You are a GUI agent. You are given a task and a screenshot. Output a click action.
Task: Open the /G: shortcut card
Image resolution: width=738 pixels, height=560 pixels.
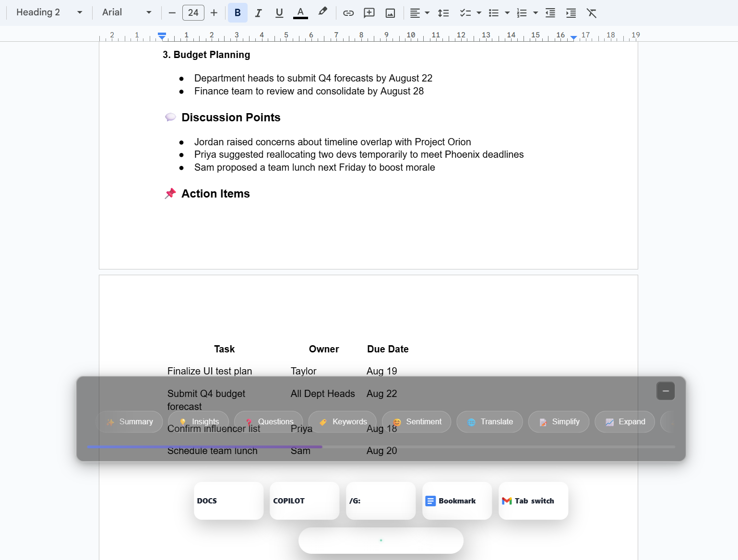point(381,501)
